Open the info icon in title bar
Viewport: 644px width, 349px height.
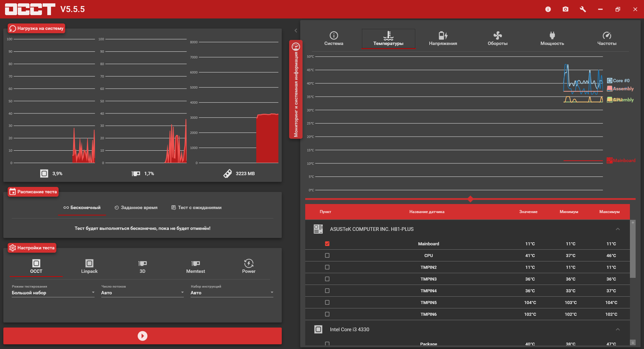click(x=548, y=9)
